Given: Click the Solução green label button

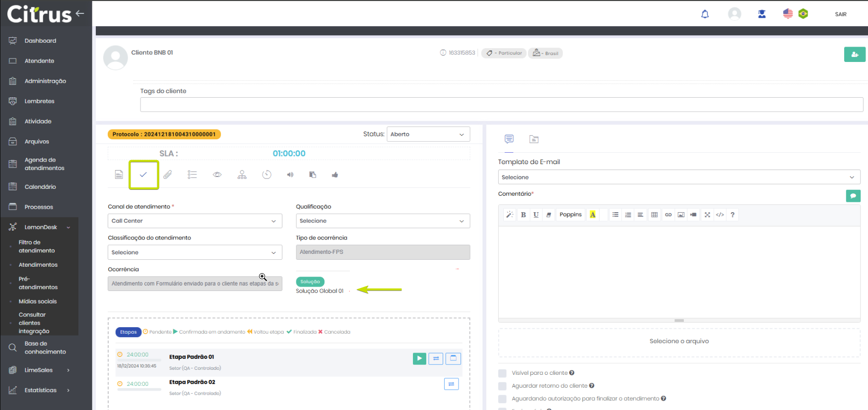Looking at the screenshot, I should [x=310, y=282].
